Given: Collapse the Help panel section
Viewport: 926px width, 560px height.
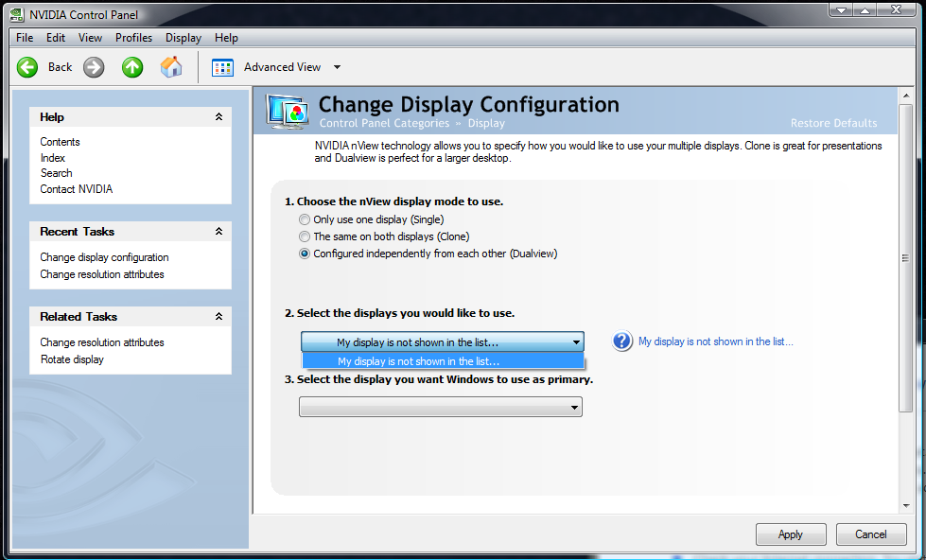Looking at the screenshot, I should (218, 117).
